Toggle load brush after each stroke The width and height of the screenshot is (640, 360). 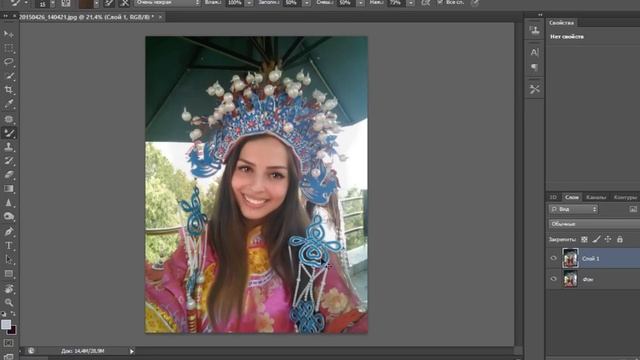[x=109, y=3]
